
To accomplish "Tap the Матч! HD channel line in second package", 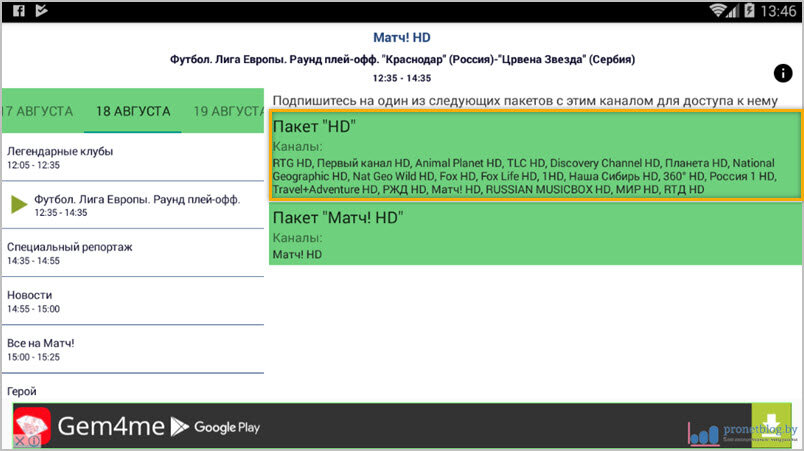I will coord(297,254).
